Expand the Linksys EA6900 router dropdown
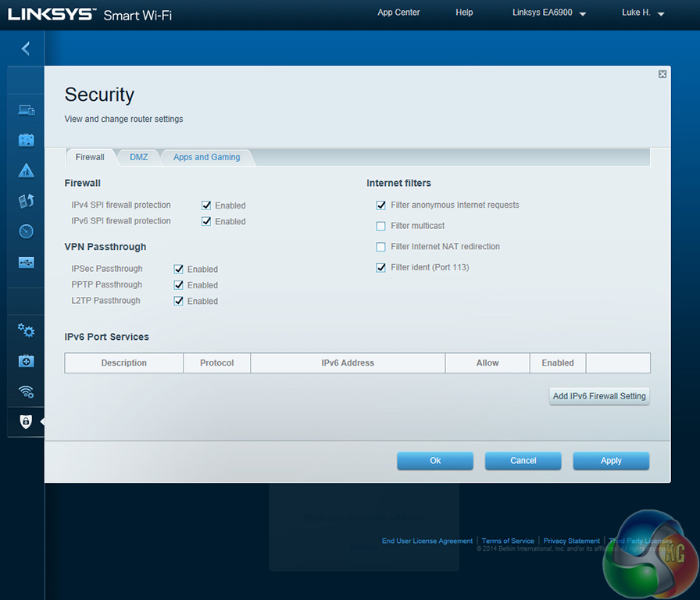The image size is (700, 600). tap(549, 13)
